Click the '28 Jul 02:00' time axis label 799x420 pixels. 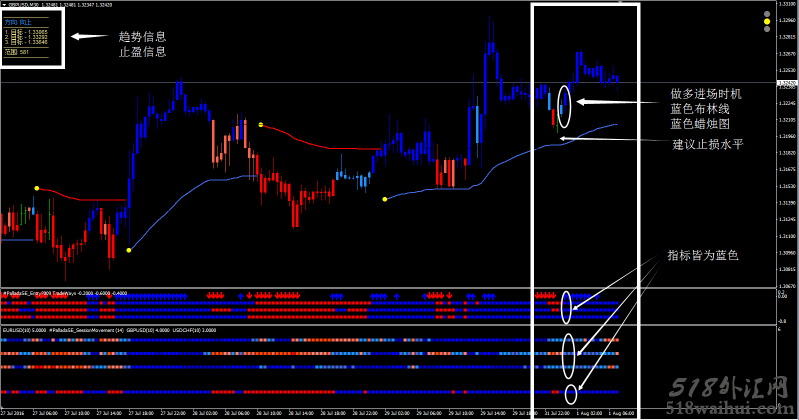[205, 413]
